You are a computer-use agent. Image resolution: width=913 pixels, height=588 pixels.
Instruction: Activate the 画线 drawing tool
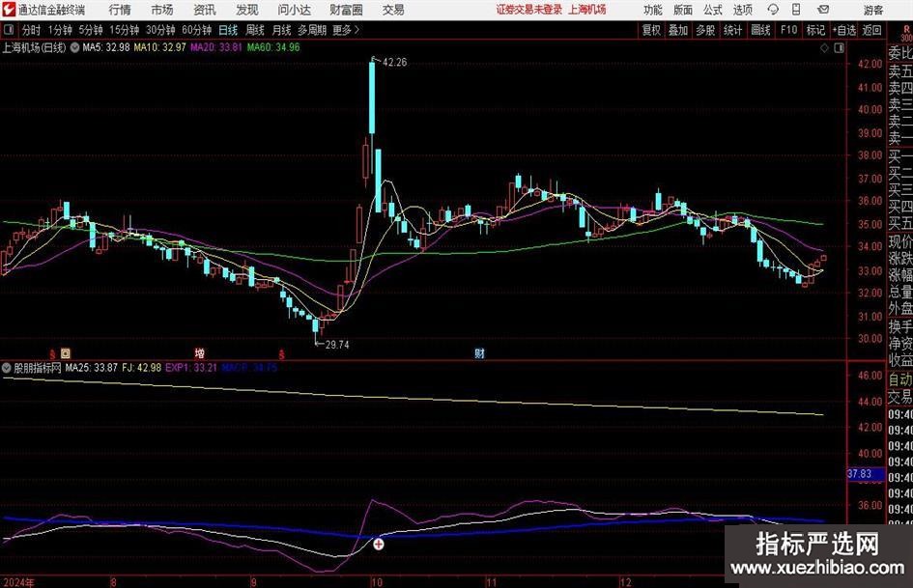(760, 30)
